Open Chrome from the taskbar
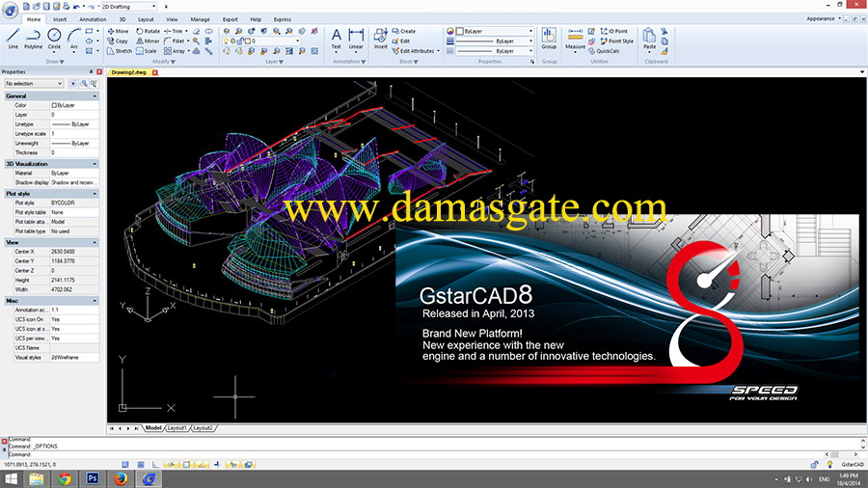 click(65, 478)
